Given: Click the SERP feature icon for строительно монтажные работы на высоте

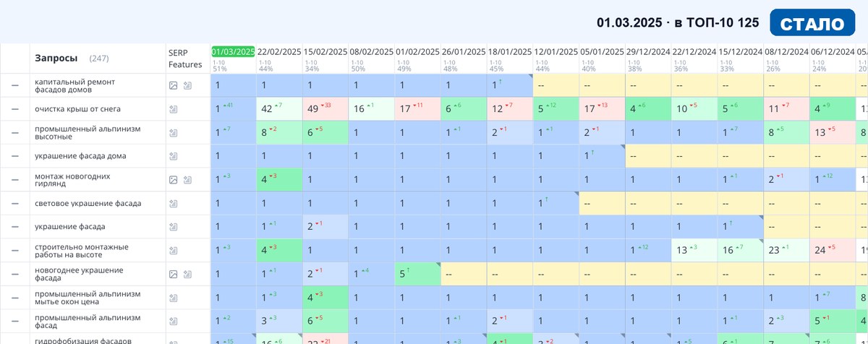Looking at the screenshot, I should click(x=173, y=251).
